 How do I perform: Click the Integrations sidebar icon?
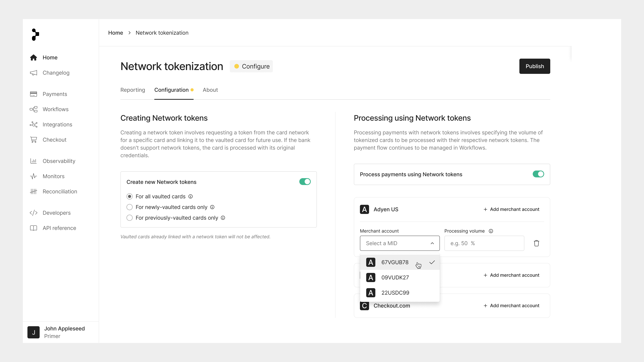(x=34, y=125)
